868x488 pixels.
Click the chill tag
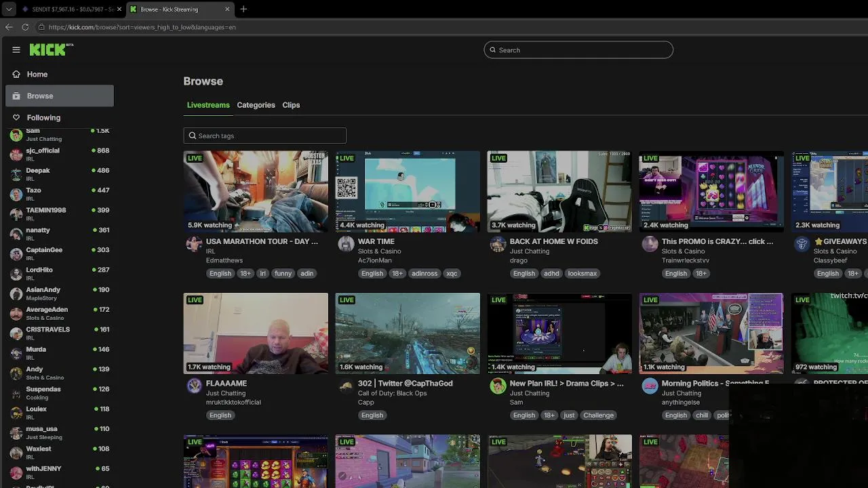click(x=701, y=415)
